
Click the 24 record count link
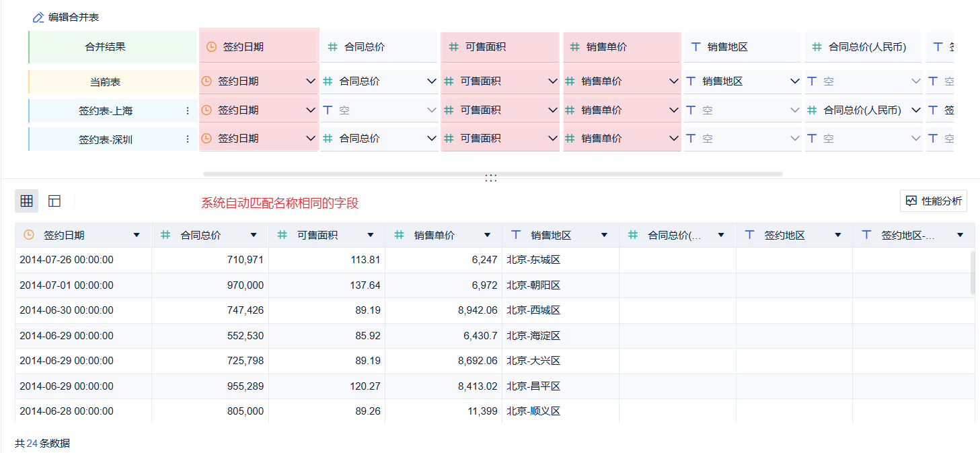click(x=32, y=444)
